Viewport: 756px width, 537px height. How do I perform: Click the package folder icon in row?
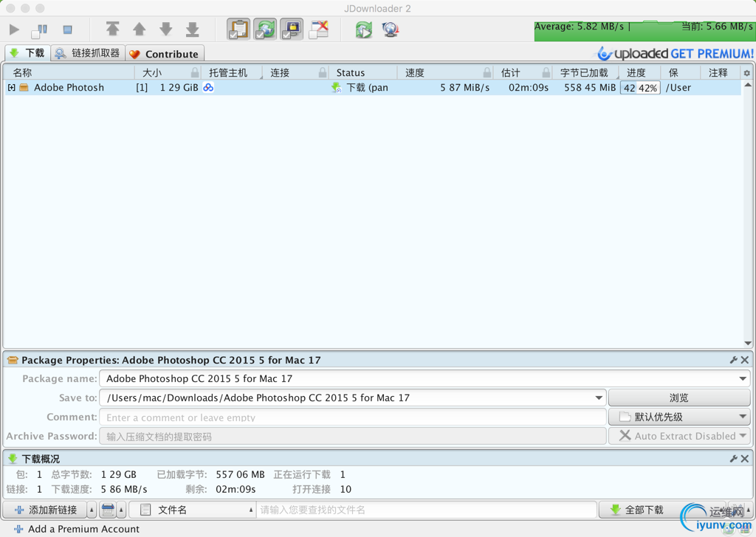(x=24, y=88)
